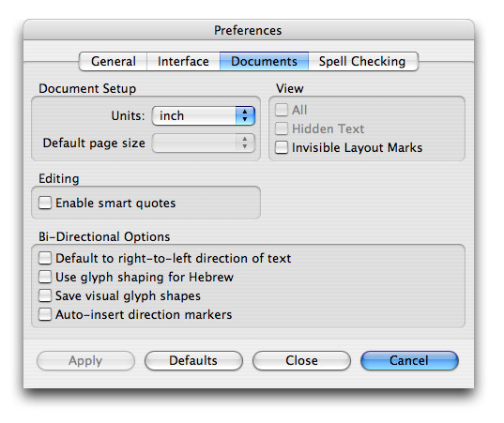
Task: Open the Default page size dropdown
Action: tap(204, 143)
